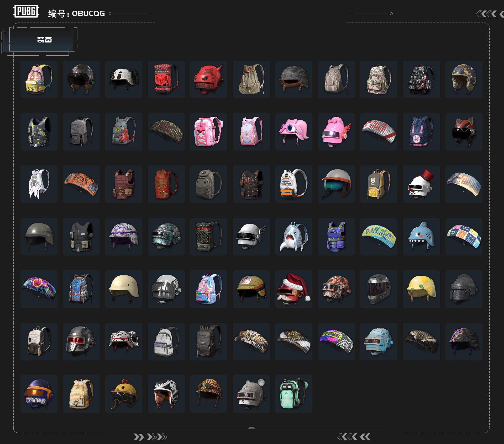The width and height of the screenshot is (504, 444).
Task: Select the mint green Energy backpack
Action: (294, 394)
